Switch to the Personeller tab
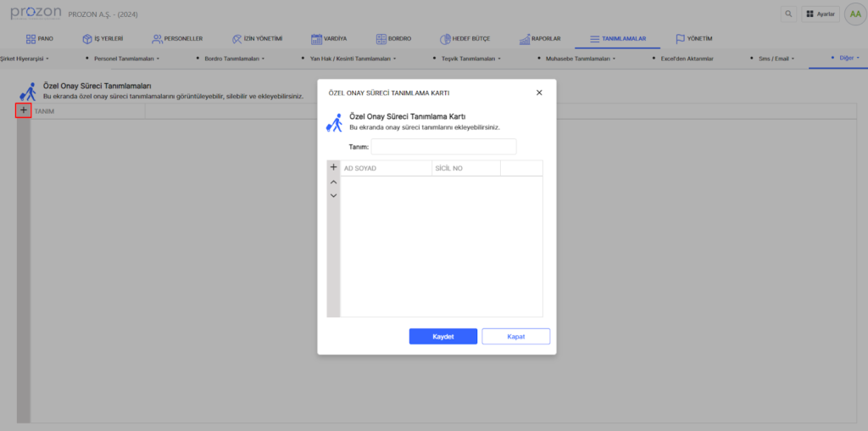The height and width of the screenshot is (431, 868). [177, 39]
